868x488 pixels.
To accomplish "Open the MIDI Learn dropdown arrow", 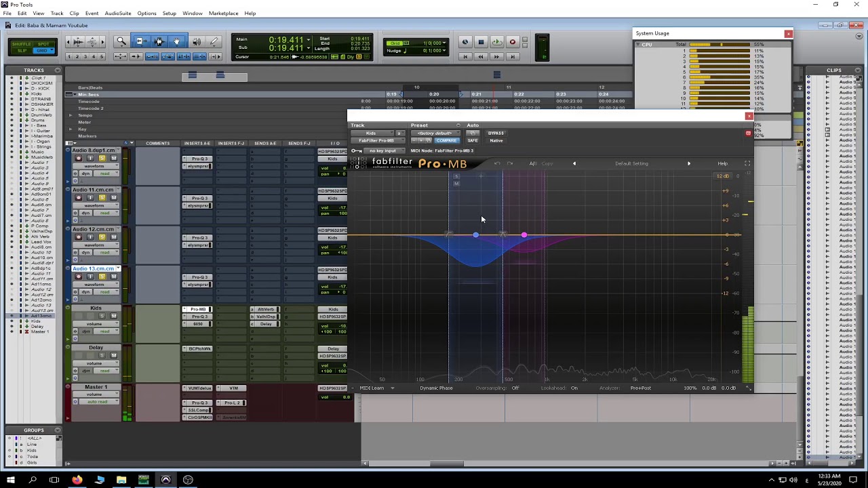I will pos(393,388).
